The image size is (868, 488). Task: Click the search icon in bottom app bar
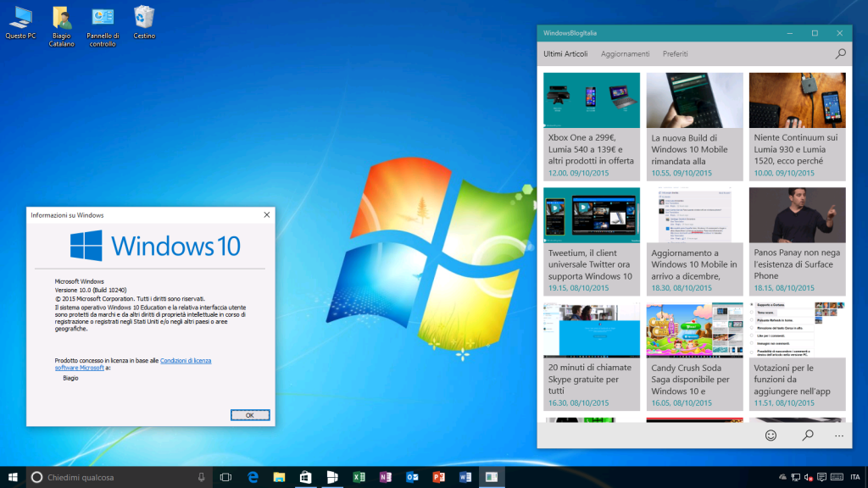(808, 435)
